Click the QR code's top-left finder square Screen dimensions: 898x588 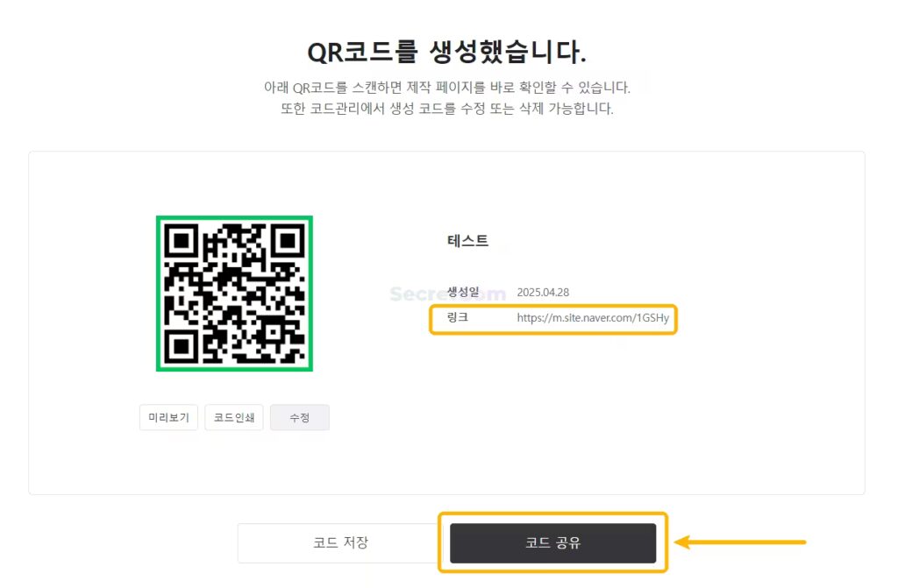pyautogui.click(x=182, y=240)
